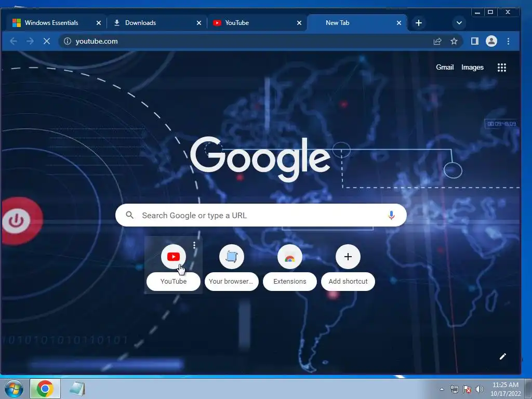Click the Add shortcut label
The image size is (532, 399).
[x=348, y=281]
